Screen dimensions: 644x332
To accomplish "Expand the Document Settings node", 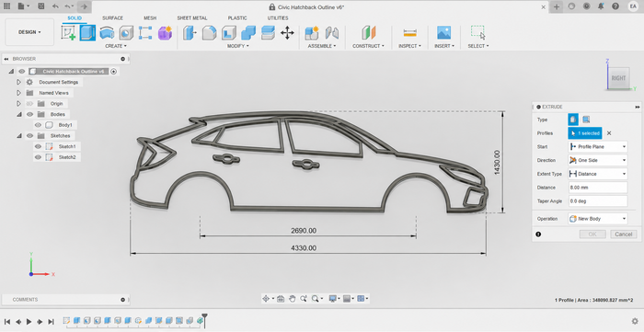I will pos(18,82).
